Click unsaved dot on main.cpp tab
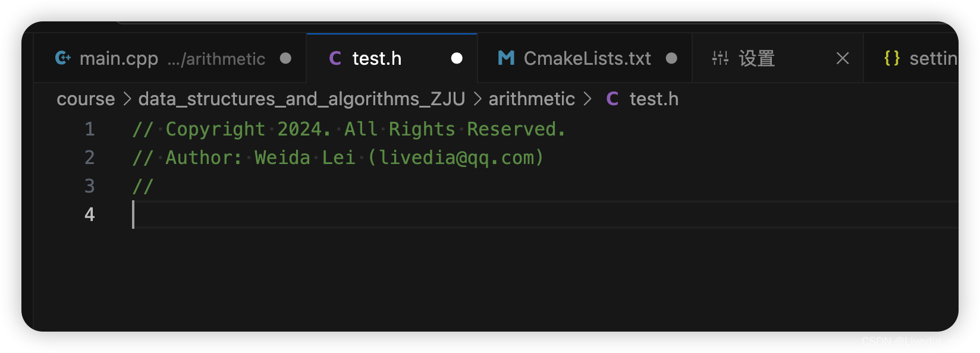The image size is (980, 353). pos(285,58)
